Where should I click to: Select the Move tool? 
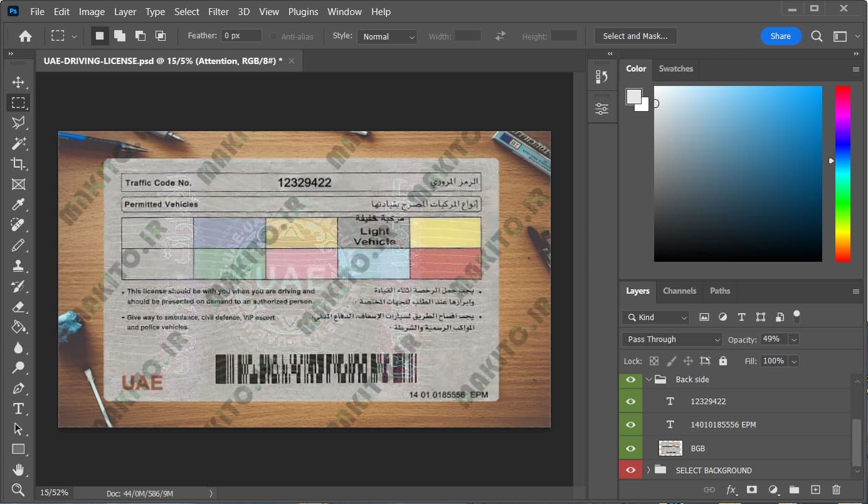pos(18,82)
